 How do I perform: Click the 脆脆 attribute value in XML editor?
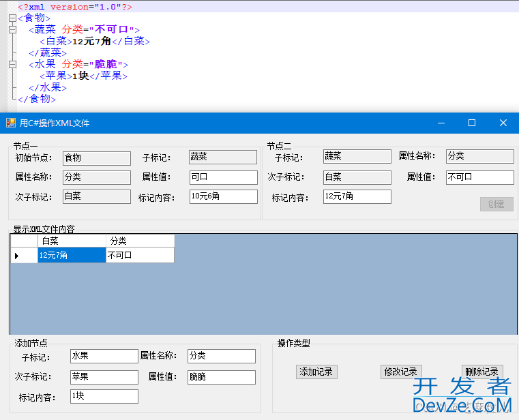pyautogui.click(x=106, y=64)
